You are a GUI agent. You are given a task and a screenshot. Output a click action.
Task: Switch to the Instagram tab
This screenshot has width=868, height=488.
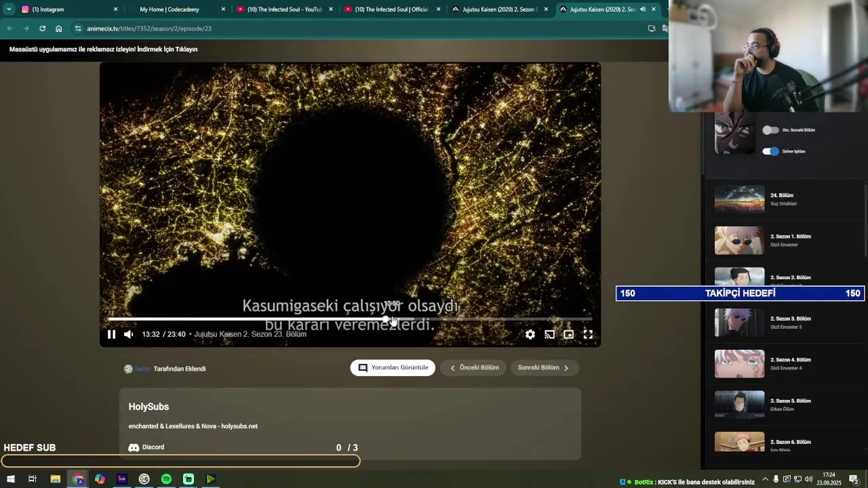tap(68, 9)
